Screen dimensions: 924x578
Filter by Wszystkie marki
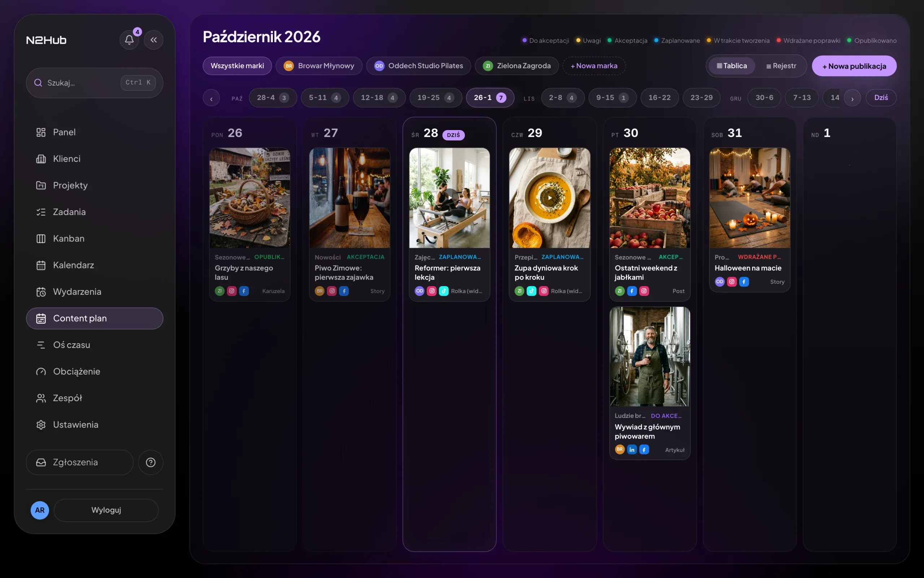coord(237,66)
